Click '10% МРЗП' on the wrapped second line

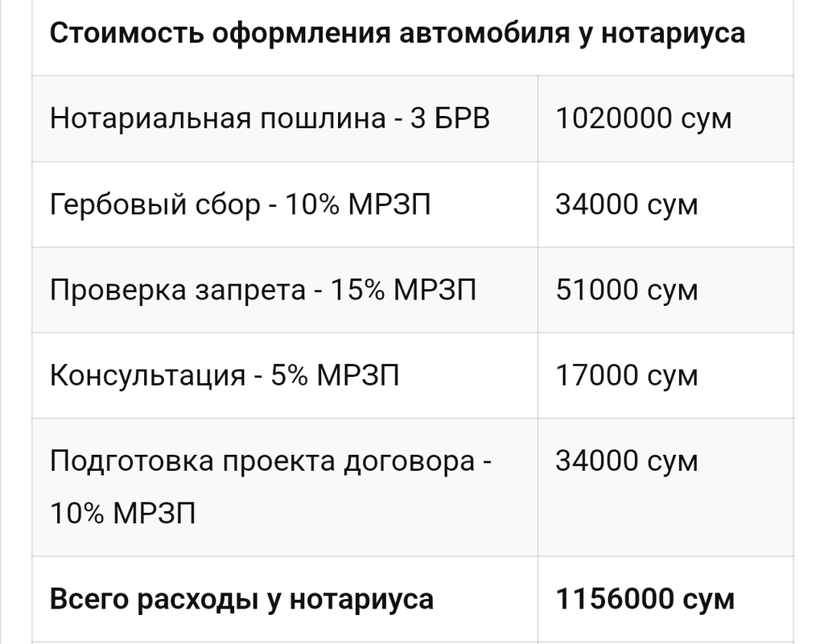click(122, 513)
